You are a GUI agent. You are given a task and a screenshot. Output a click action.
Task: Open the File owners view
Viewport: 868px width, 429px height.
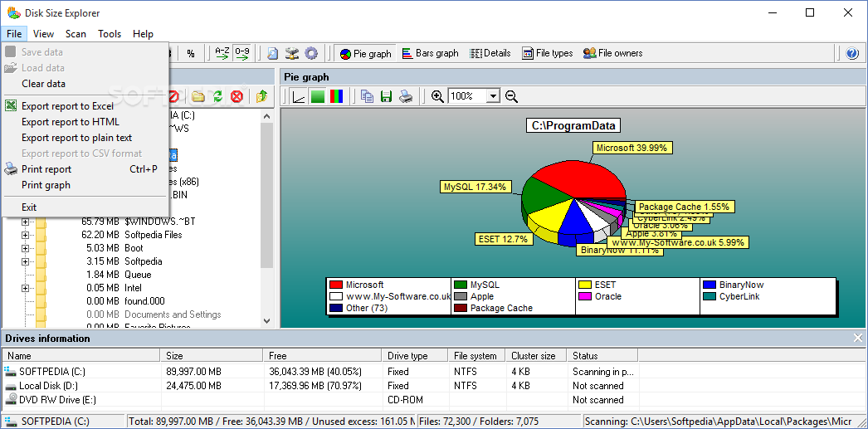click(x=612, y=54)
